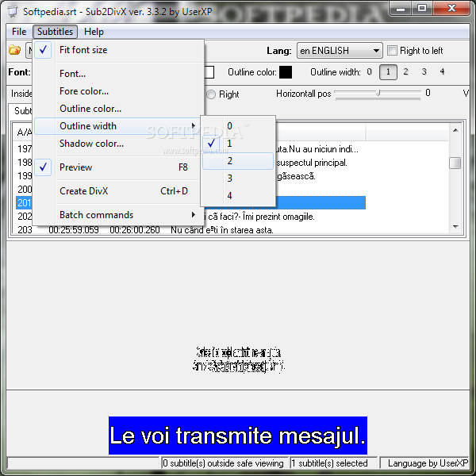Image resolution: width=476 pixels, height=476 pixels.
Task: Click Language by UserXP status text
Action: click(x=428, y=463)
